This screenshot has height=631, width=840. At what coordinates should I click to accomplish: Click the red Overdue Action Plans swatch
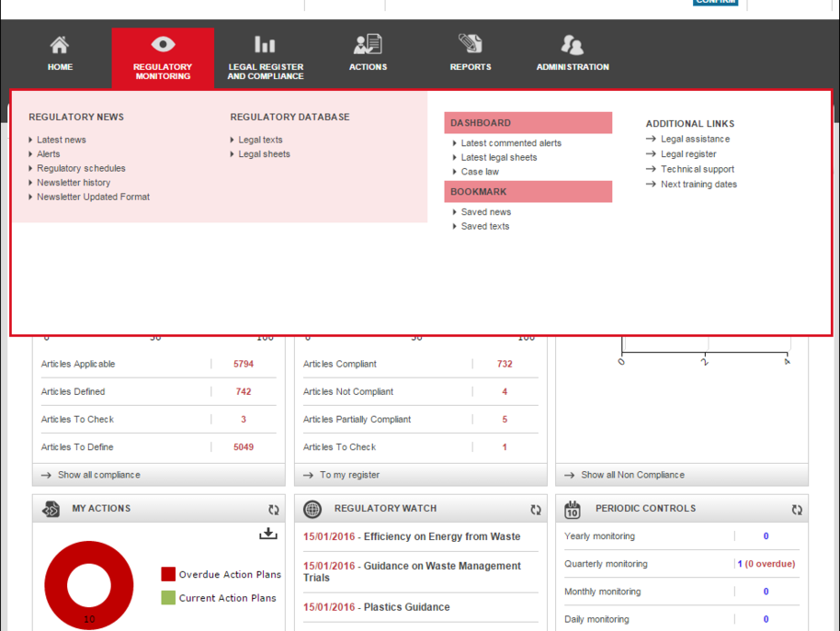pyautogui.click(x=168, y=575)
